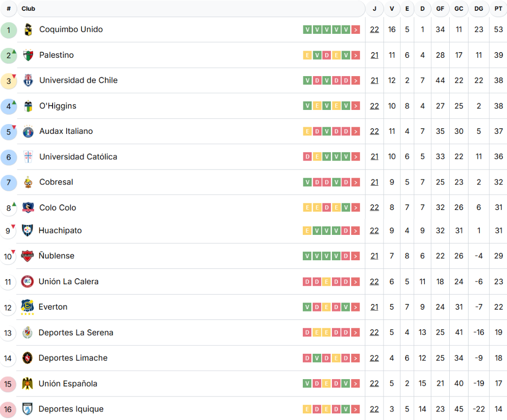The image size is (507, 420).
Task: Expand Coquimbo Unido recent form arrow
Action: [356, 30]
